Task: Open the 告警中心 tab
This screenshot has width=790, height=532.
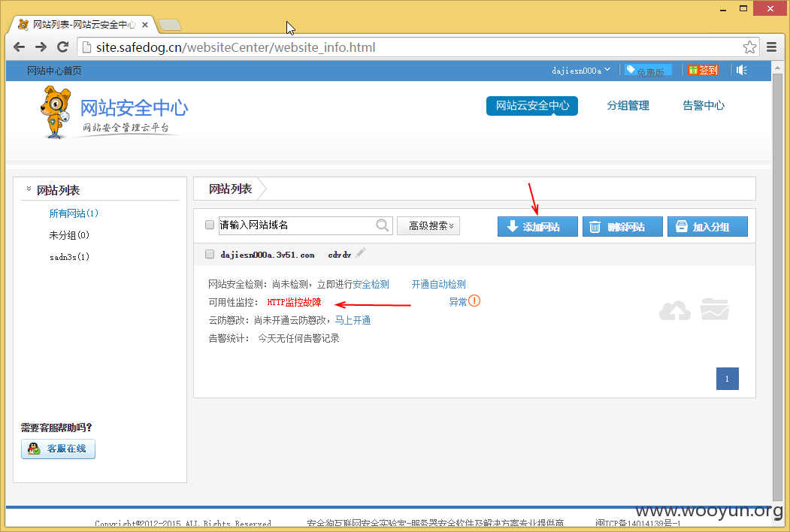Action: pyautogui.click(x=704, y=106)
